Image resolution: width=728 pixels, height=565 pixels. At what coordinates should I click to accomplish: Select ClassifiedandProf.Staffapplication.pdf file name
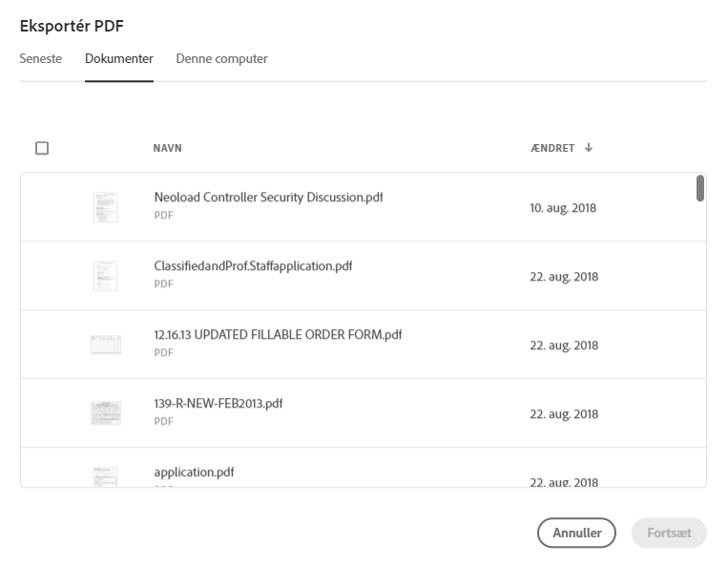pos(253,266)
